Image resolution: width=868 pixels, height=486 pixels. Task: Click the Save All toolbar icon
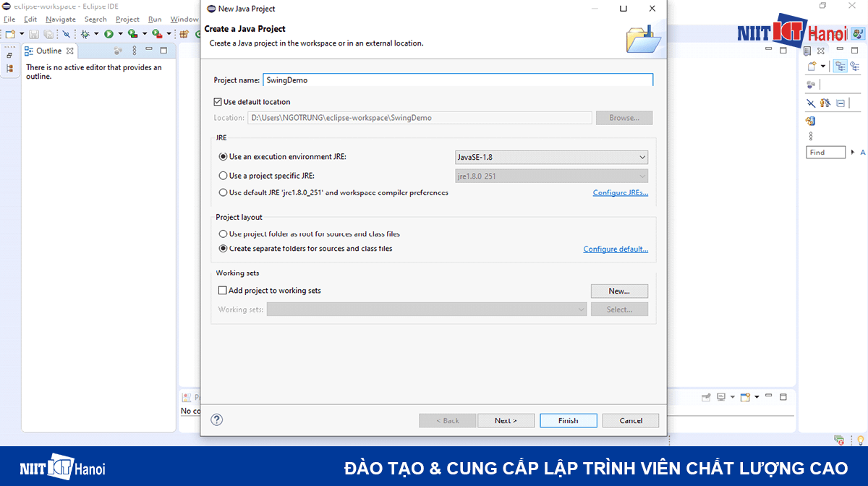(x=49, y=33)
